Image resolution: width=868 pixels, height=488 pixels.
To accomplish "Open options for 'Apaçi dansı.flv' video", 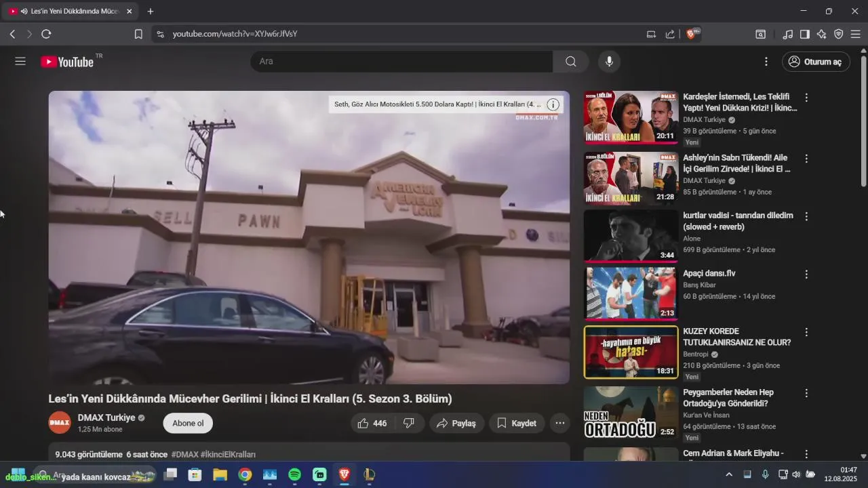I will coord(806,274).
